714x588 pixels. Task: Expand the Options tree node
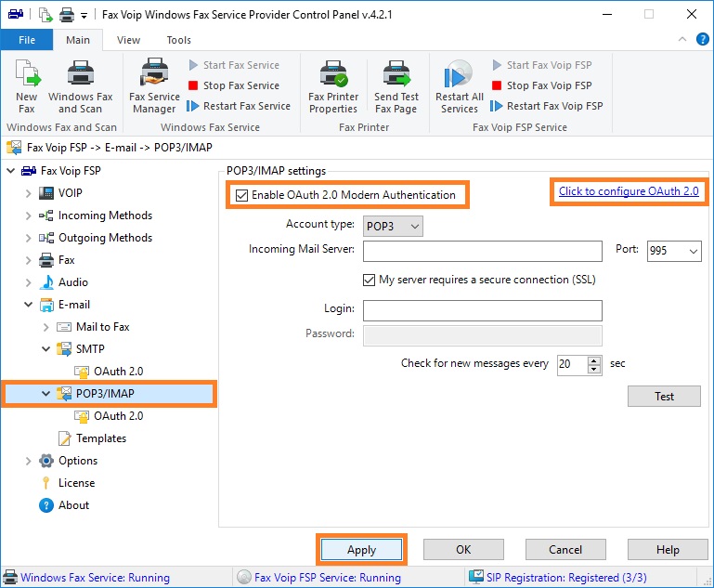tap(28, 462)
